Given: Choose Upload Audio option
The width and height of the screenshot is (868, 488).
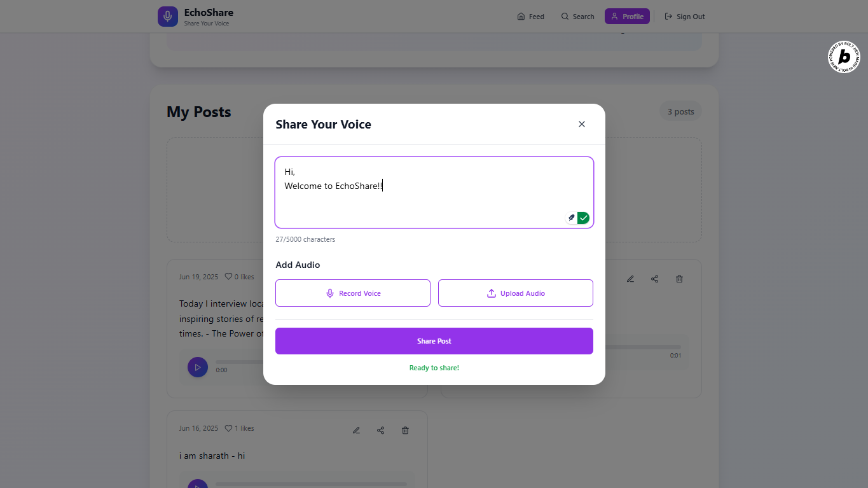Looking at the screenshot, I should coord(516,293).
